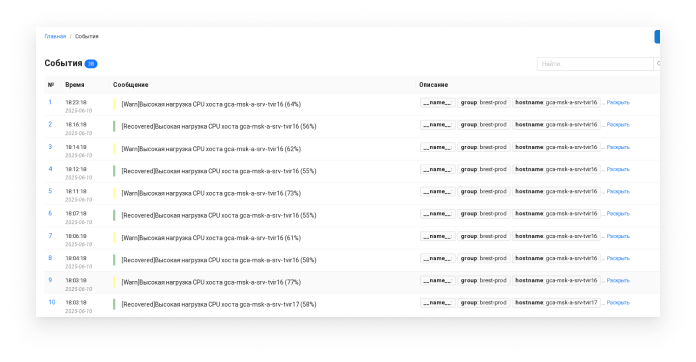Open event number 10 link
The height and width of the screenshot is (362, 696).
pyautogui.click(x=51, y=302)
